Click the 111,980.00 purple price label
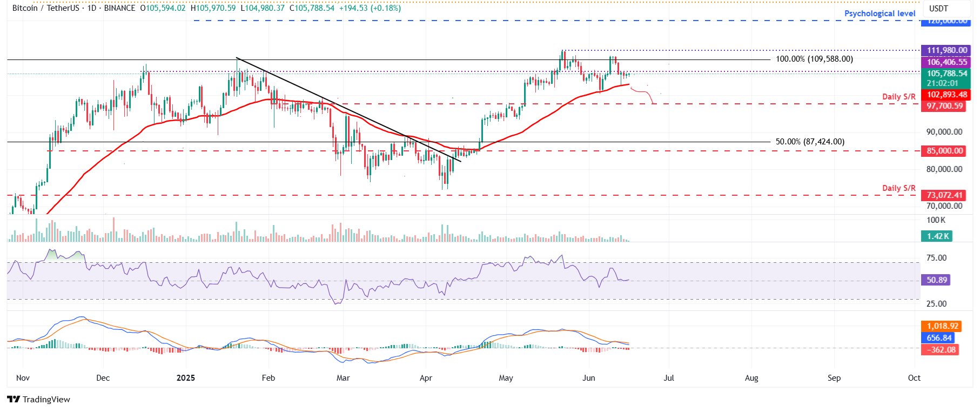This screenshot has height=411, width=980. pos(945,50)
